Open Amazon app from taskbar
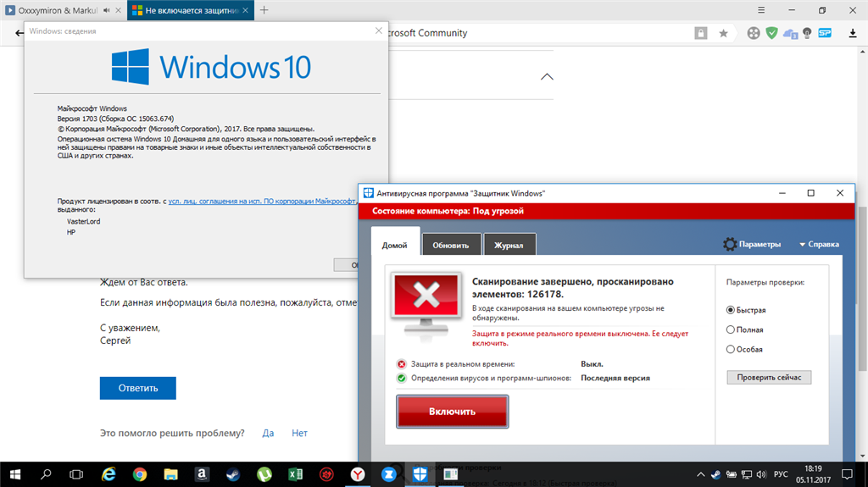 tap(202, 474)
